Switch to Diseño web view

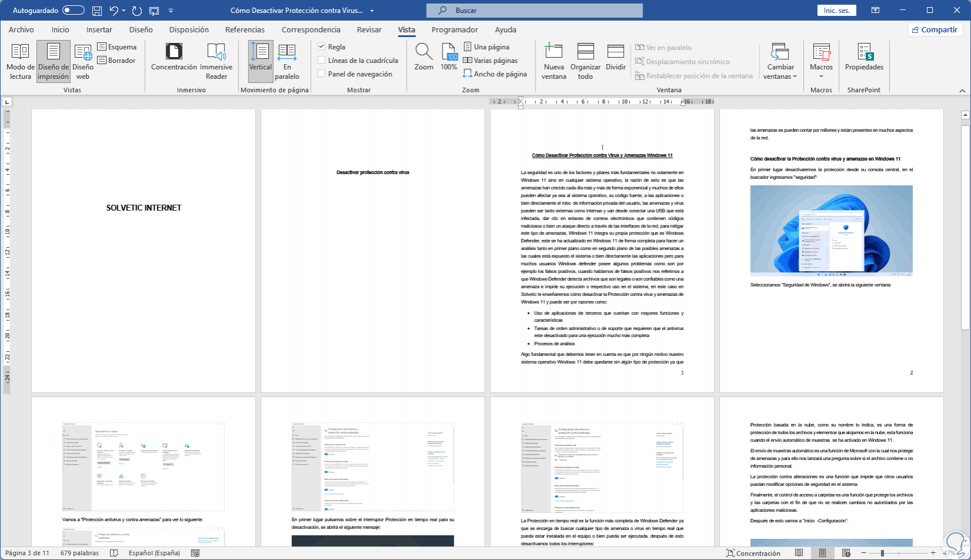tap(83, 61)
